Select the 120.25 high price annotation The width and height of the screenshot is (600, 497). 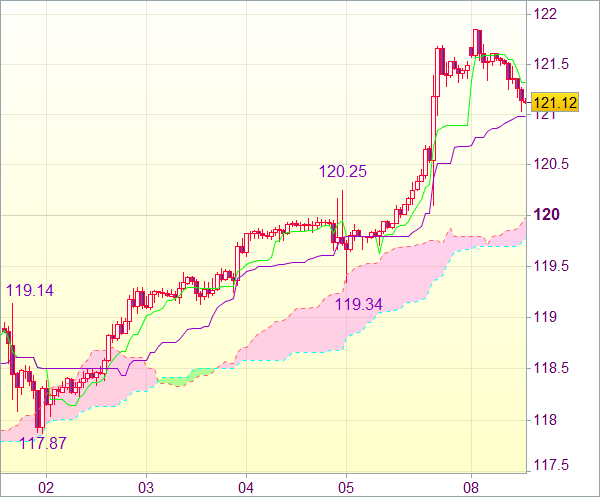343,171
